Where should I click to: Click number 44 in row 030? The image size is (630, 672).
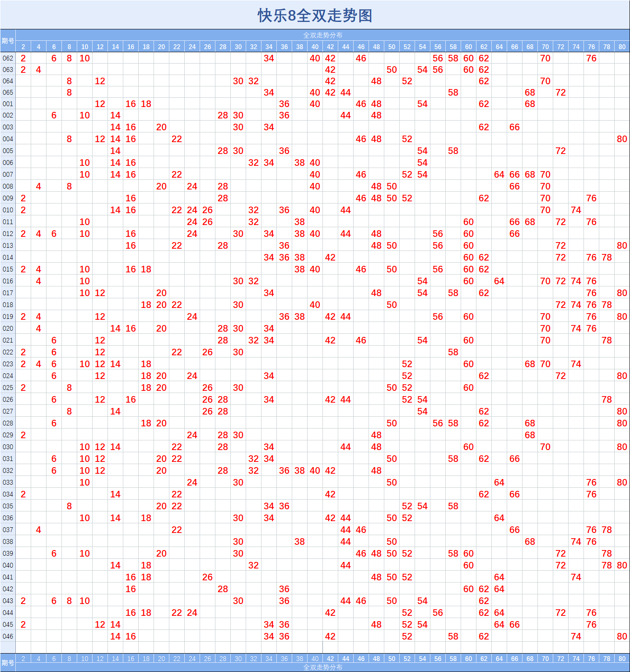click(x=346, y=447)
